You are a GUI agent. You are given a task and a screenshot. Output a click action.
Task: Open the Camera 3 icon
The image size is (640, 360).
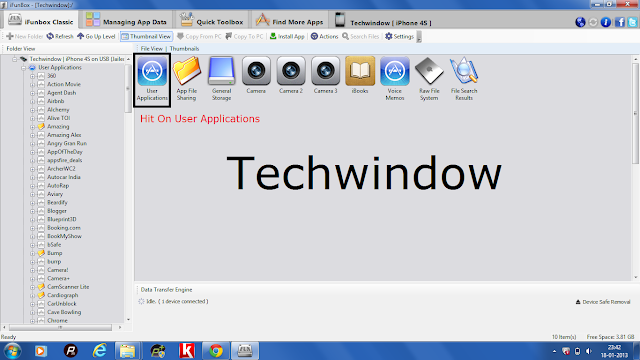tap(325, 76)
